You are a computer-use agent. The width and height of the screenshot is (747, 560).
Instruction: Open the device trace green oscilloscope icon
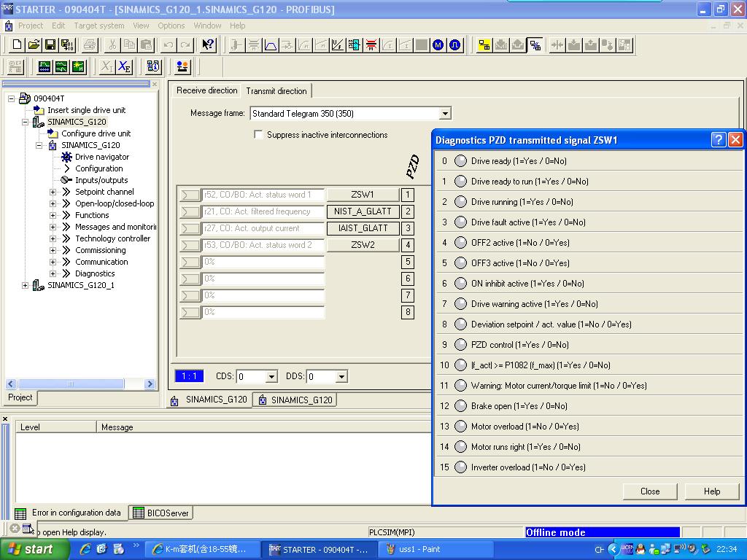coord(44,66)
